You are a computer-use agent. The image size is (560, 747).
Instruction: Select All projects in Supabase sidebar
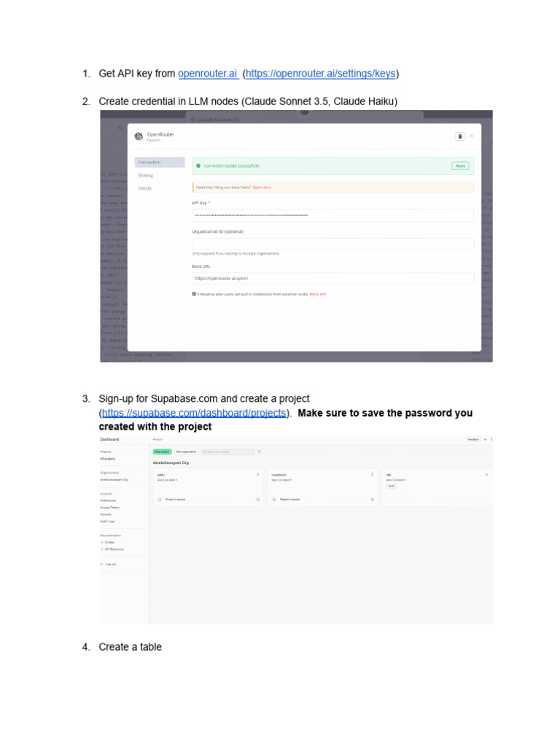(x=108, y=459)
